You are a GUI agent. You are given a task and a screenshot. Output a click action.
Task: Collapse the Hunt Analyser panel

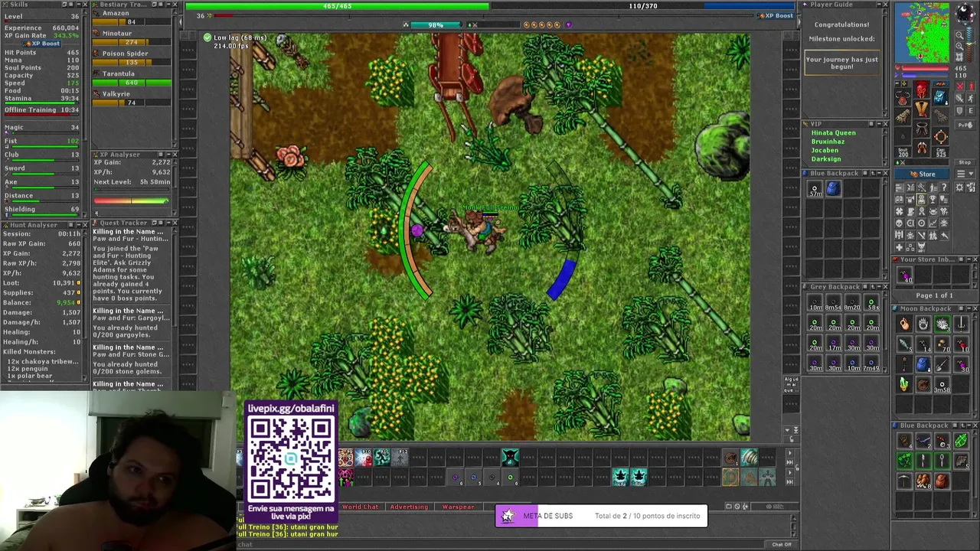pyautogui.click(x=79, y=225)
